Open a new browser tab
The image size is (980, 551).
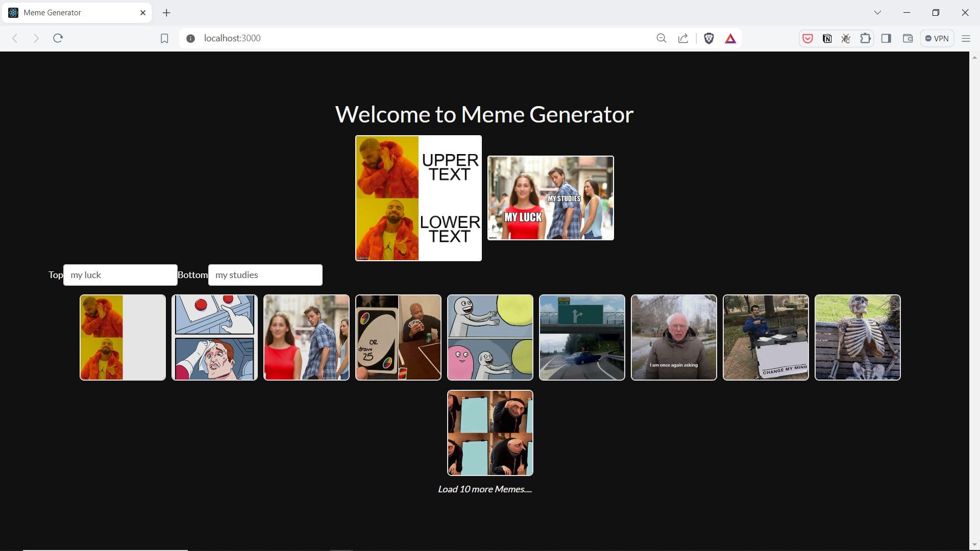click(x=166, y=13)
